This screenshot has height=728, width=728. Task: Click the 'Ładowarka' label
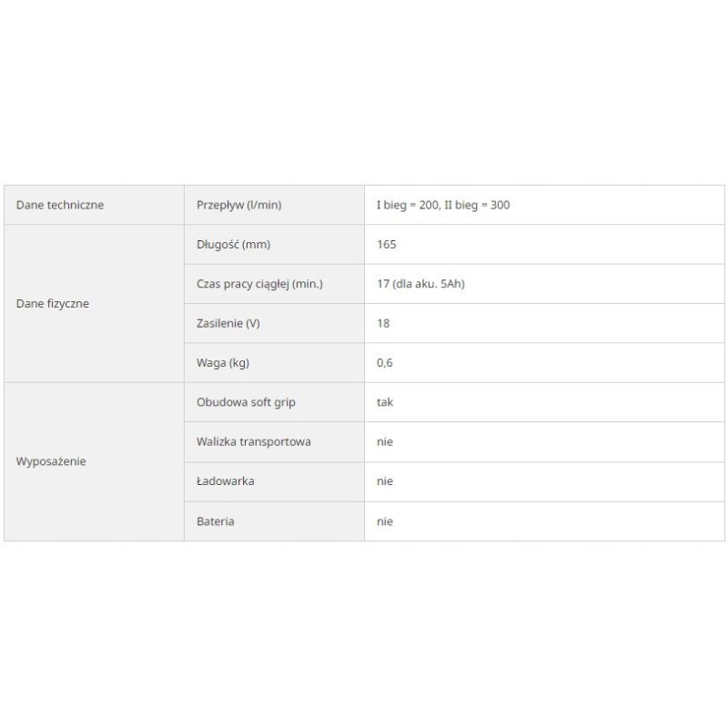pos(226,481)
